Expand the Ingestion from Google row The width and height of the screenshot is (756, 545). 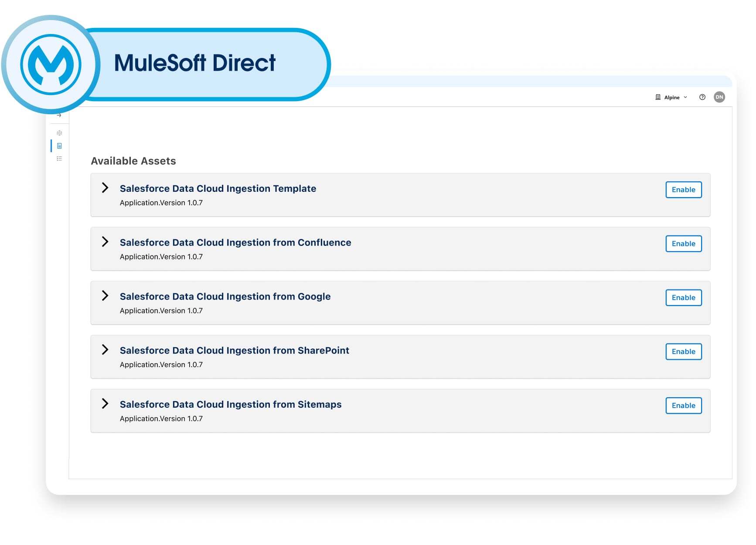(105, 296)
